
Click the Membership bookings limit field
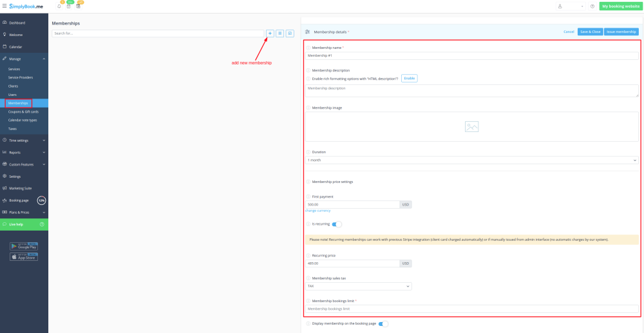[x=471, y=309]
